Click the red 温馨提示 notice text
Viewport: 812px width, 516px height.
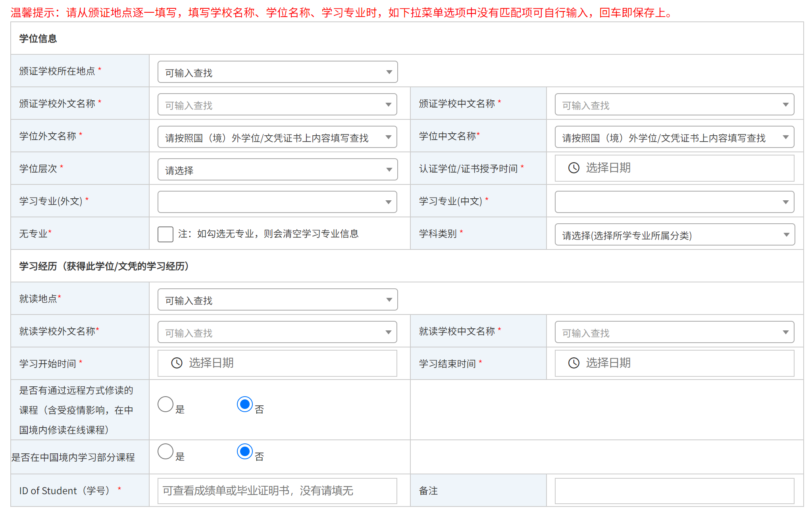(x=342, y=13)
